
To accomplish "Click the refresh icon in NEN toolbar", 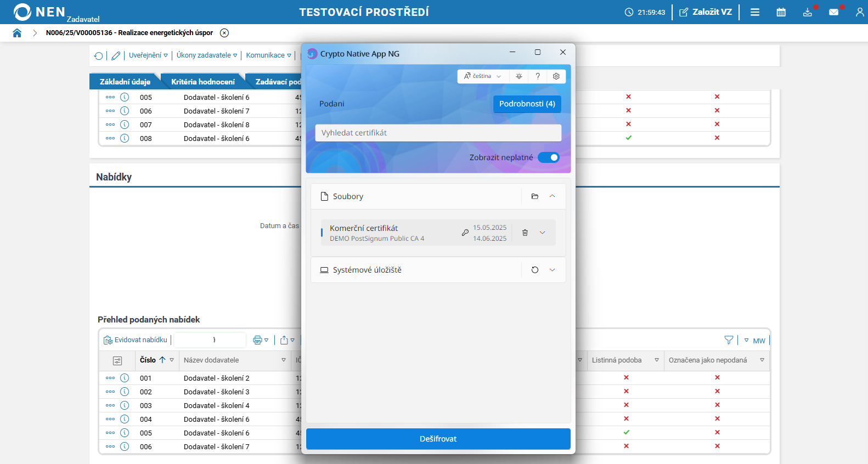I will (x=99, y=55).
